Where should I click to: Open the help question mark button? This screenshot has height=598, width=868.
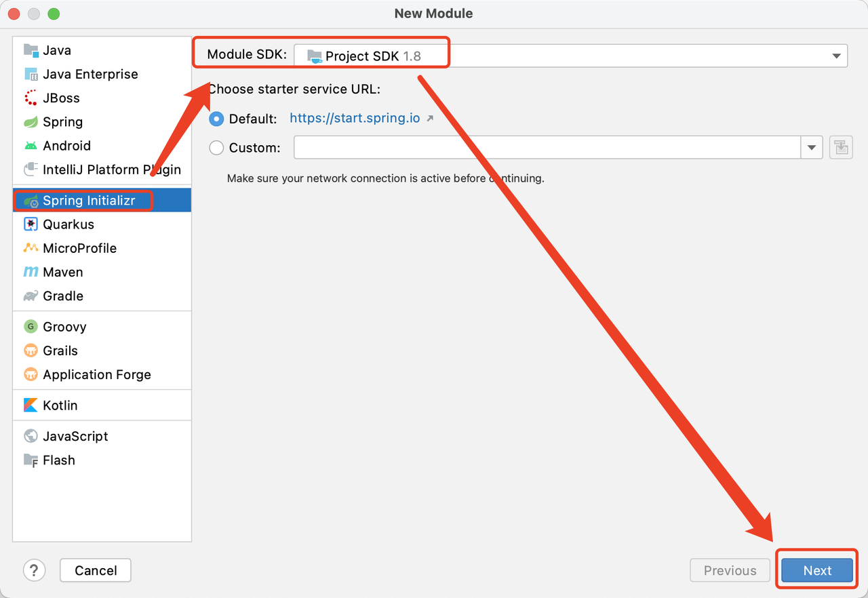(35, 570)
